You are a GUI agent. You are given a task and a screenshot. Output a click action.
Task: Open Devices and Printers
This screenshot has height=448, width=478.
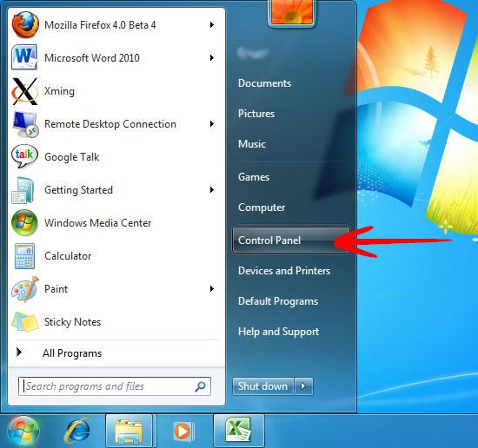(x=284, y=270)
